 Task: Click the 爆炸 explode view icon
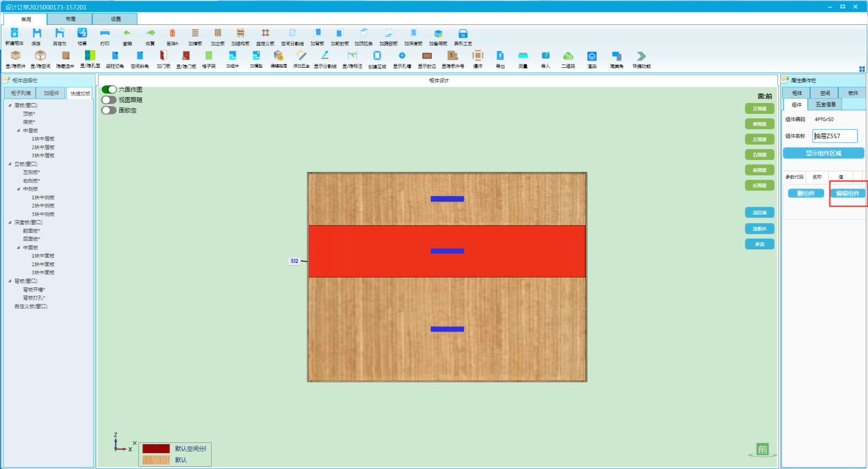(477, 56)
